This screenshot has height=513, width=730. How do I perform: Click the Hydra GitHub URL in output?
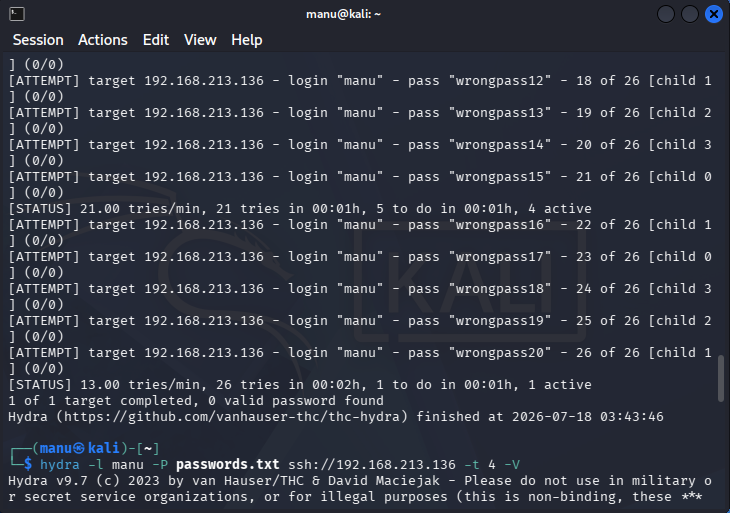pyautogui.click(x=232, y=416)
